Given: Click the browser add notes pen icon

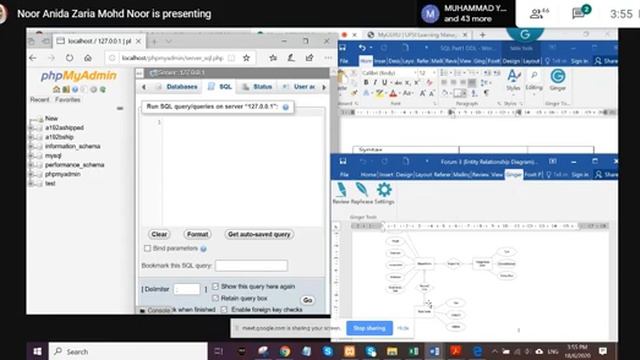Looking at the screenshot, I should point(291,58).
